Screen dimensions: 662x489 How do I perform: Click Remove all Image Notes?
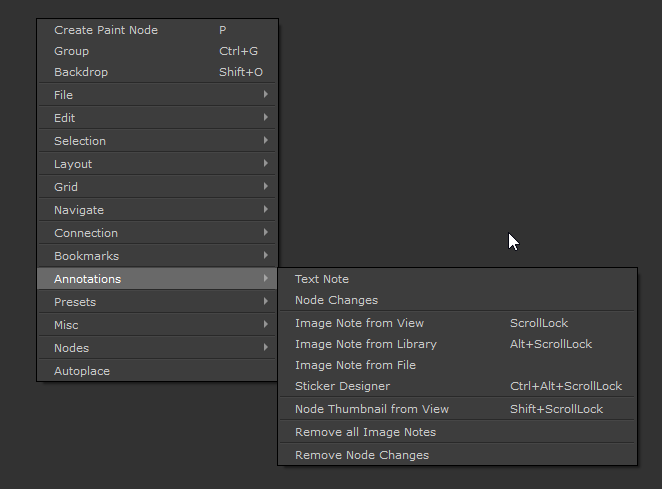(365, 432)
